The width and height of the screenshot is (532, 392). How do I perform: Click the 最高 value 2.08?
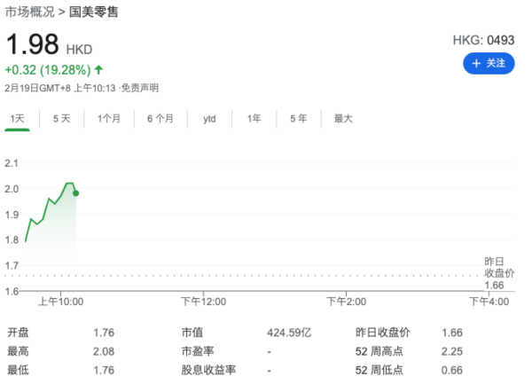(104, 351)
